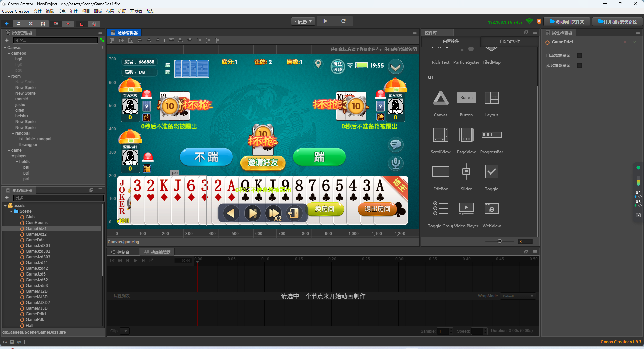Screen dimensions: 644x349
Task: Enable the 延迟加载资源 checkbox
Action: (580, 66)
